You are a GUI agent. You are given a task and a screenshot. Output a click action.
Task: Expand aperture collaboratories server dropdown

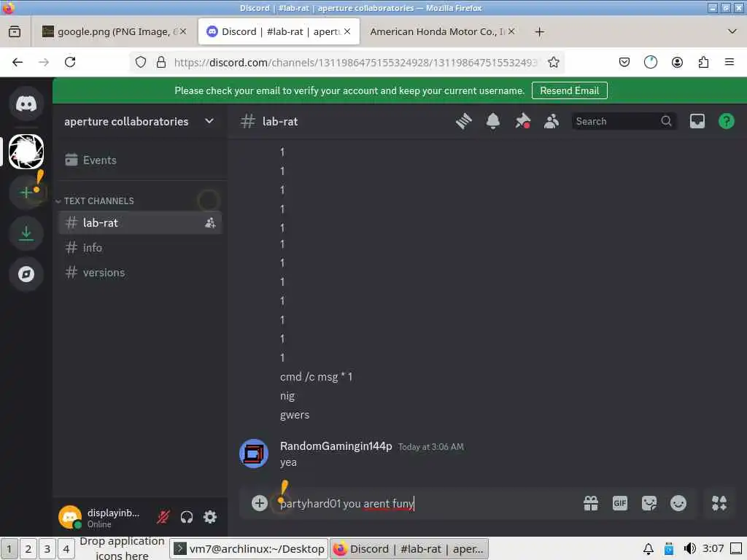tap(209, 122)
